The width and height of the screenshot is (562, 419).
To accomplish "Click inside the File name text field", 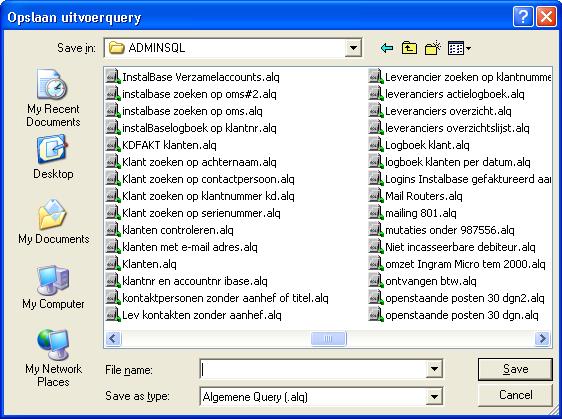I will click(313, 369).
